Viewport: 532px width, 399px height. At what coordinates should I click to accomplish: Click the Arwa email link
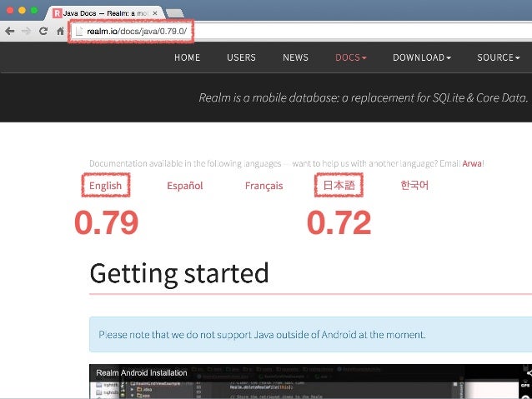click(x=472, y=163)
